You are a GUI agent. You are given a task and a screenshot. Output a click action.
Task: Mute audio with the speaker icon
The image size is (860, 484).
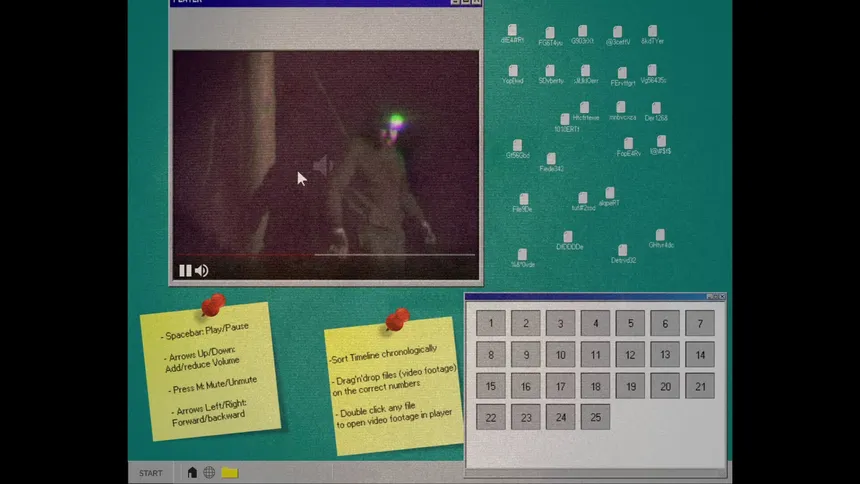pos(201,270)
